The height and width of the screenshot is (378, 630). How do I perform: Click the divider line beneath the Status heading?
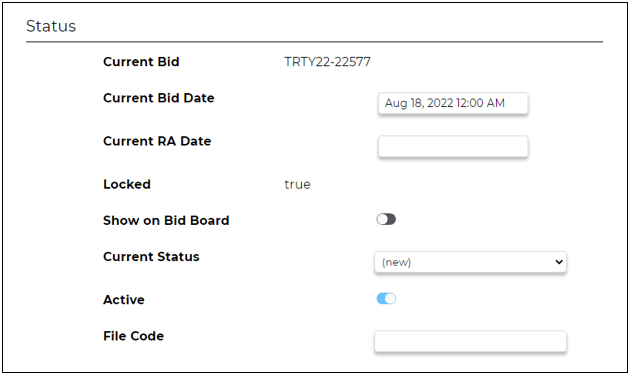coord(315,41)
